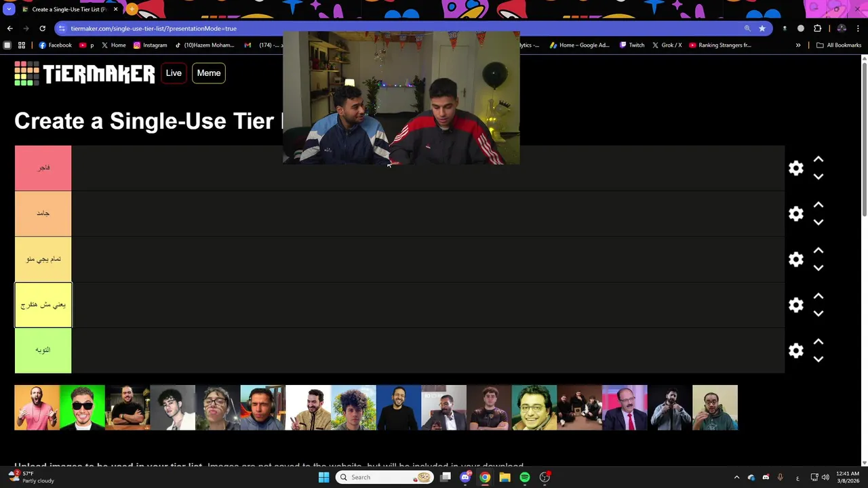Select the older man with glasses green background thumbnail
868x488 pixels.
click(534, 407)
